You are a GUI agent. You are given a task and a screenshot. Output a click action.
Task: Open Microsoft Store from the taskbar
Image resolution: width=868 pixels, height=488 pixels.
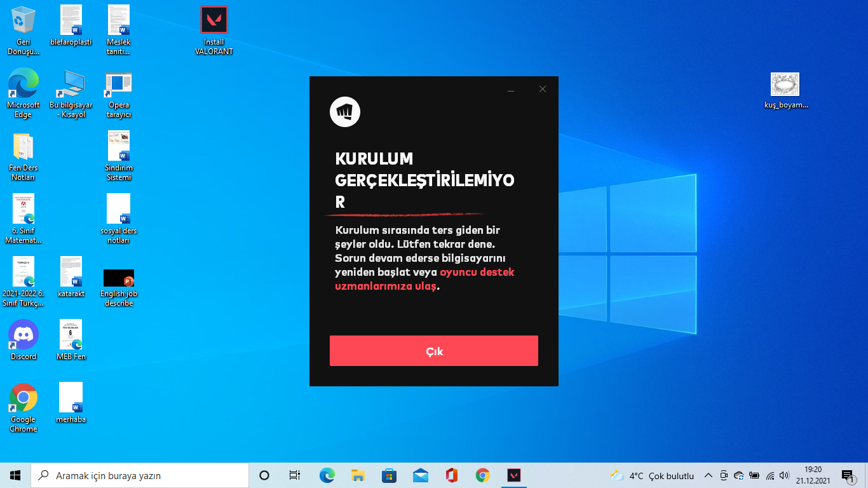(389, 475)
